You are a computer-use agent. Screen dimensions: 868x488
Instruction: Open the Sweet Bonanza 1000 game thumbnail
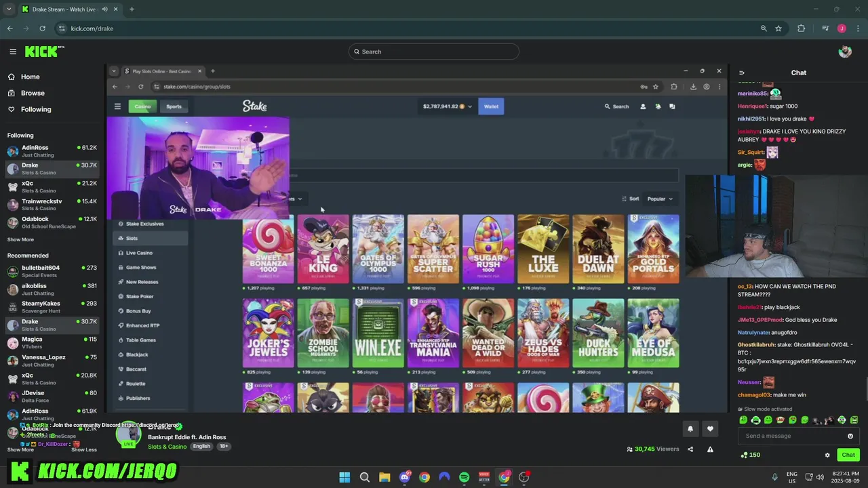point(269,249)
